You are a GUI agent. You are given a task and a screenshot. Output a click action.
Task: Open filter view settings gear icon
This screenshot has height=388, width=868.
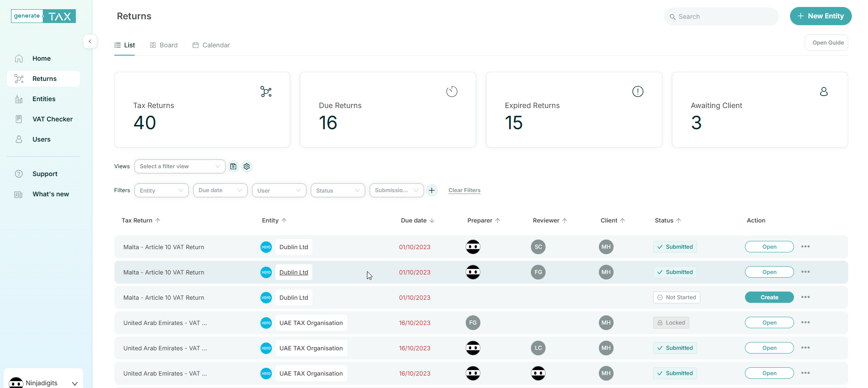tap(247, 166)
